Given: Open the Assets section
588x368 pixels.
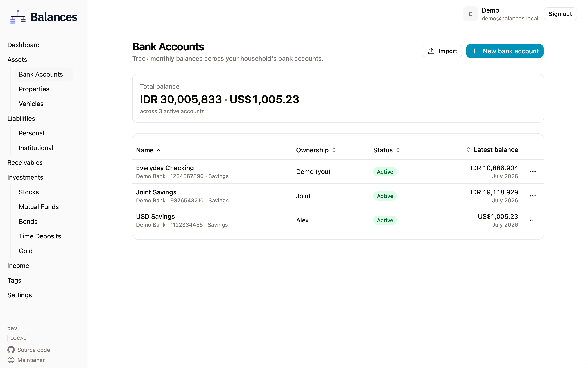Looking at the screenshot, I should 17,60.
